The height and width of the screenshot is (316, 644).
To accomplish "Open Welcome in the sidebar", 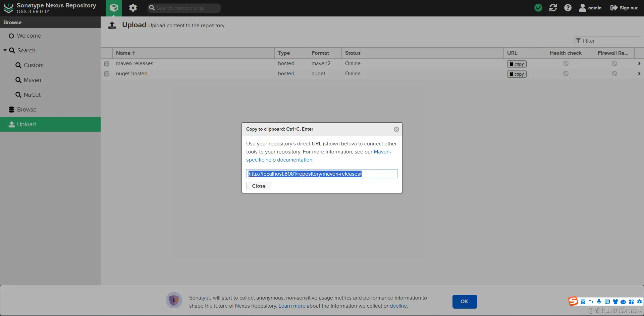I will click(29, 36).
